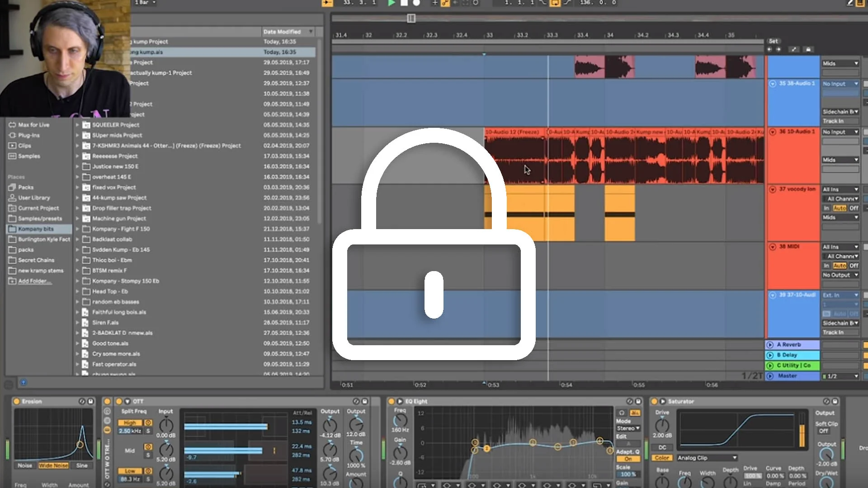Open Analog Clip curve type dropdown
Image resolution: width=868 pixels, height=488 pixels.
click(707, 458)
